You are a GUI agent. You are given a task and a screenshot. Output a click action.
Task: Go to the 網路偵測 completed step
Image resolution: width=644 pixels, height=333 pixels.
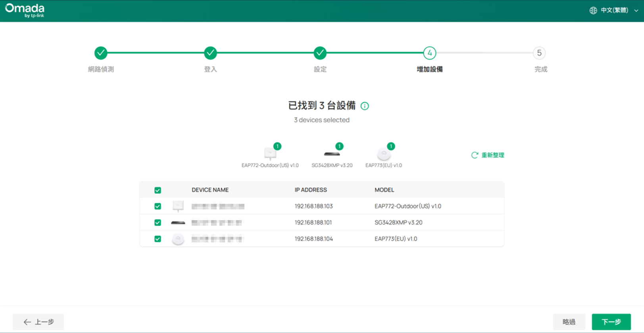101,53
